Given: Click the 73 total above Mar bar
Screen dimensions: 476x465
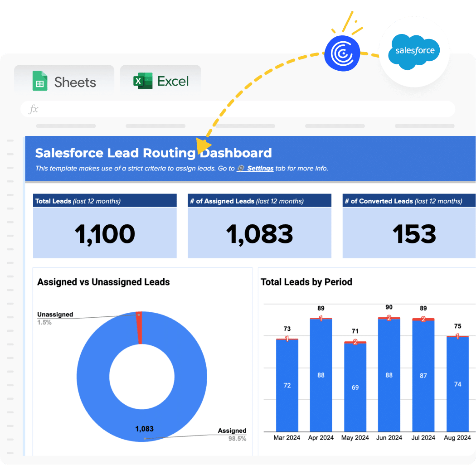Looking at the screenshot, I should click(287, 329).
